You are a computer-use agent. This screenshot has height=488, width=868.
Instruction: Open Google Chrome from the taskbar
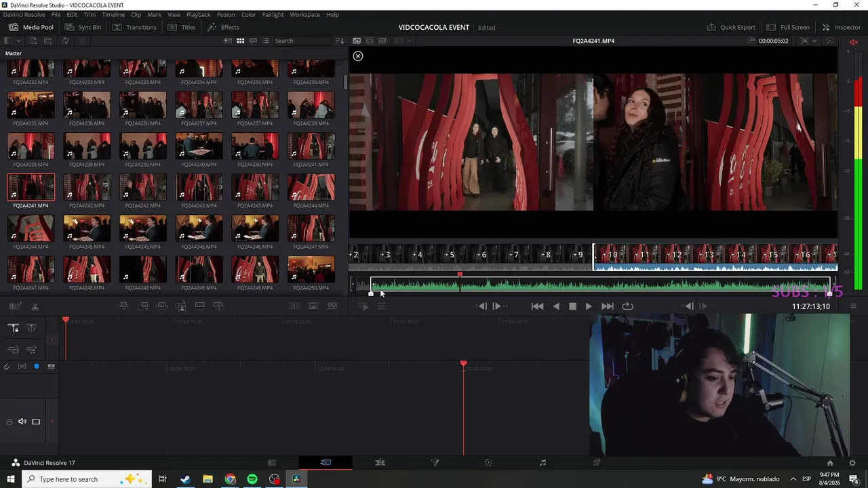[x=231, y=479]
